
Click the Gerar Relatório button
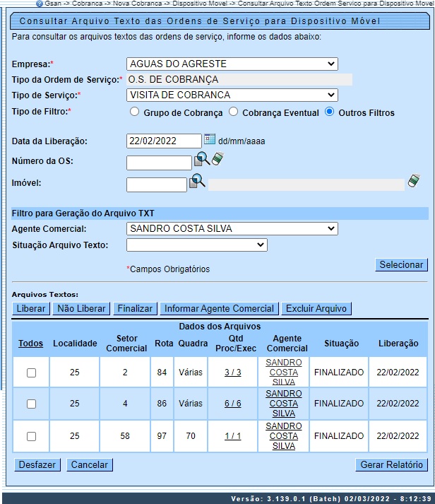391,464
